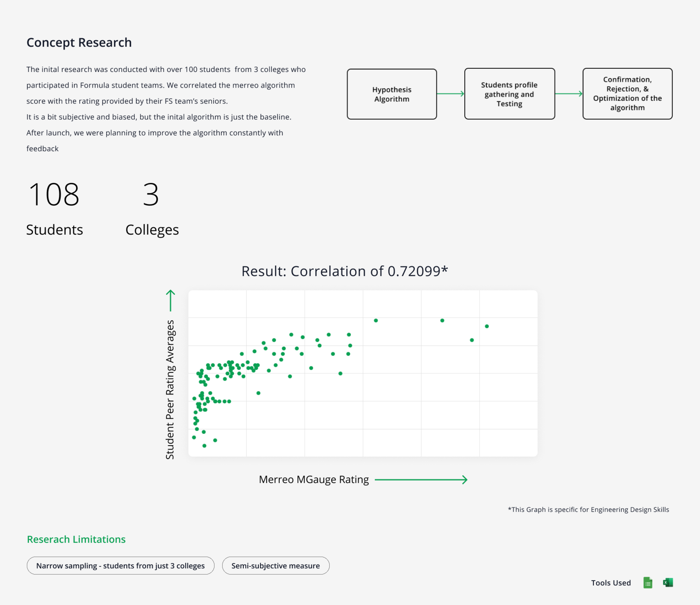Image resolution: width=700 pixels, height=605 pixels.
Task: Click the Microsoft Excel icon
Action: point(668,583)
